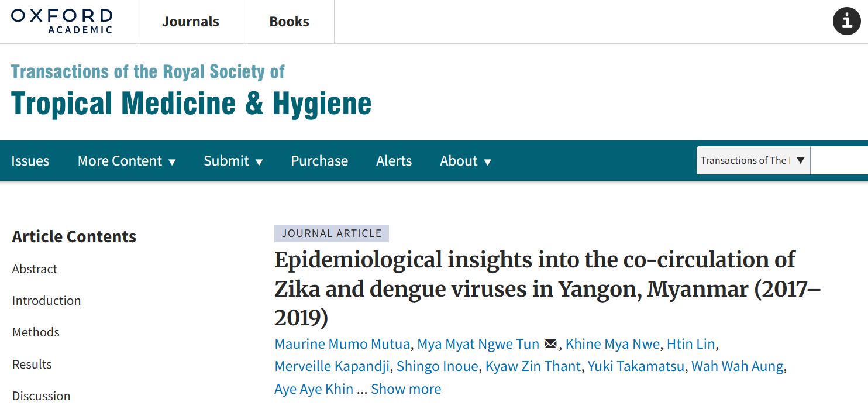Click the Oxford Academic logo
The width and height of the screenshot is (868, 409).
point(61,21)
